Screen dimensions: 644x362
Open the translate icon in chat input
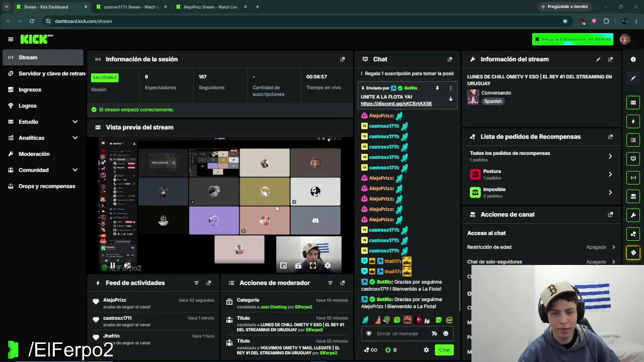pos(434,333)
